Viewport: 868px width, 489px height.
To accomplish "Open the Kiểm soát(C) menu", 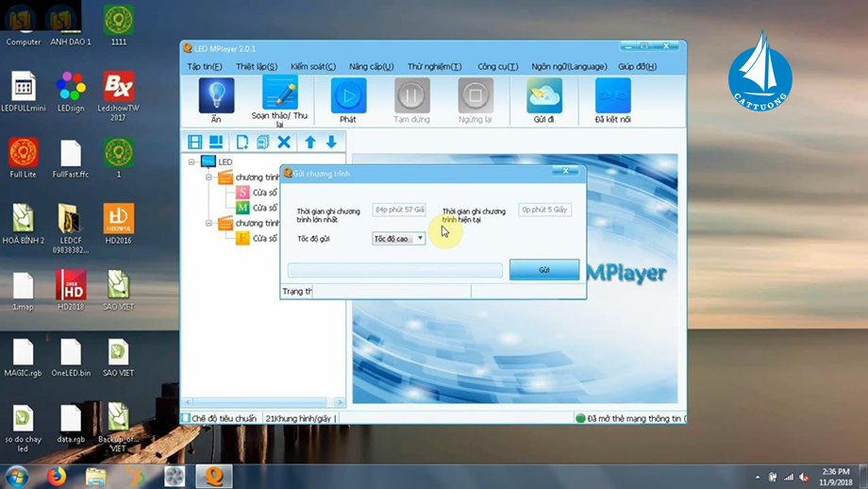I will (313, 66).
